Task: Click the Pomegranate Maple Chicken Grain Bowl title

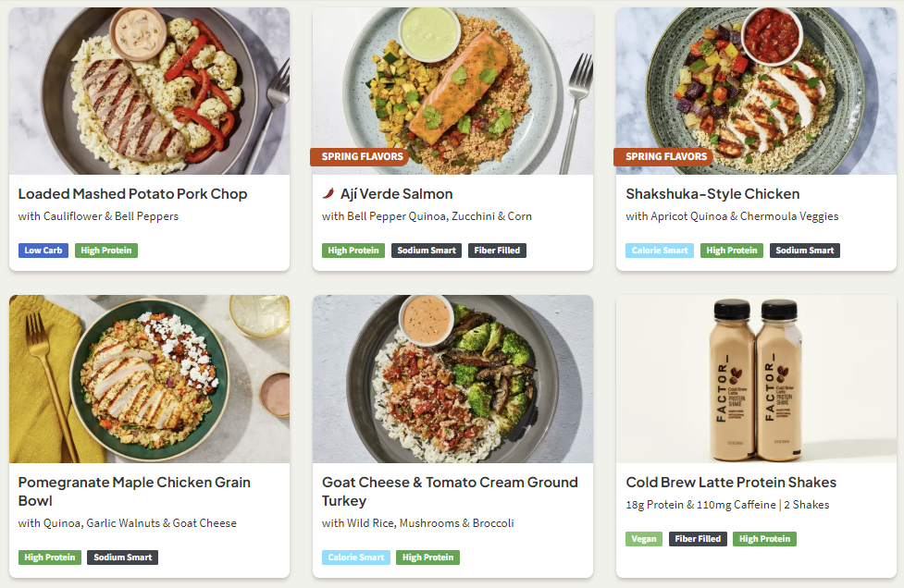Action: pos(134,491)
